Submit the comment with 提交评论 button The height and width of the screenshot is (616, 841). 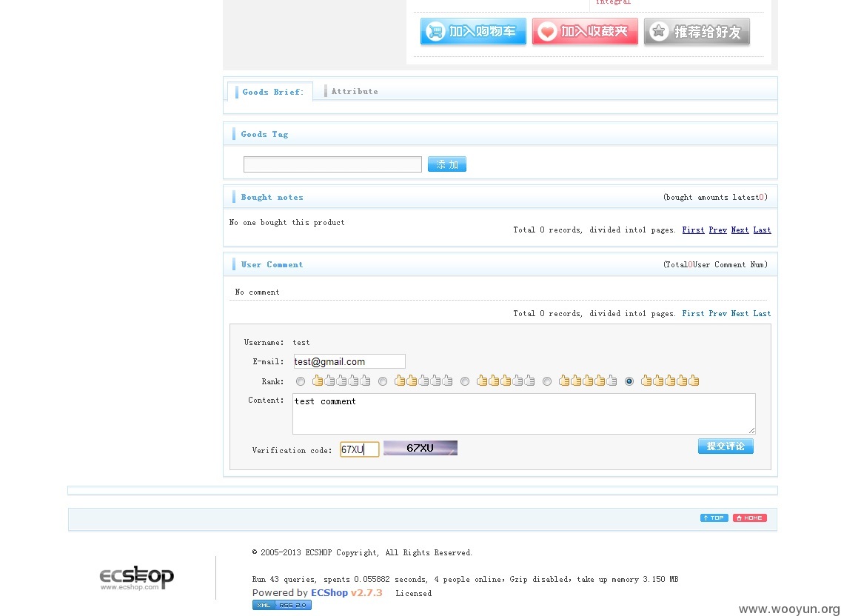726,446
